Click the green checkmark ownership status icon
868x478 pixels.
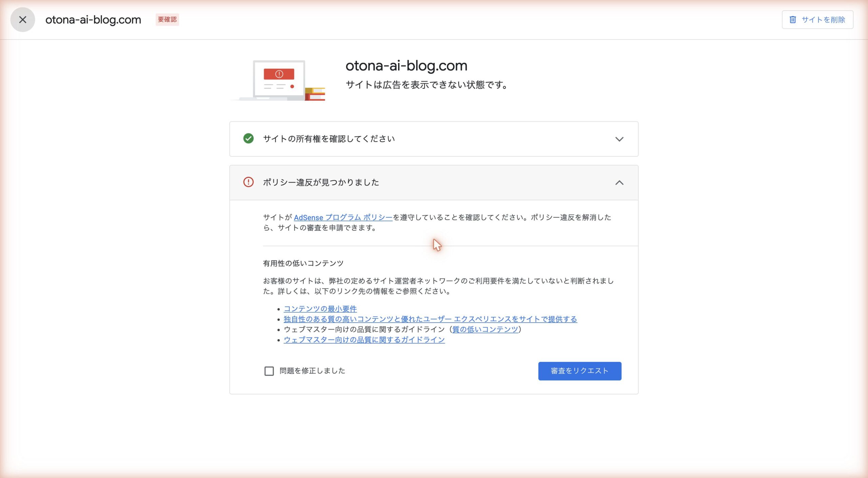[x=249, y=139]
